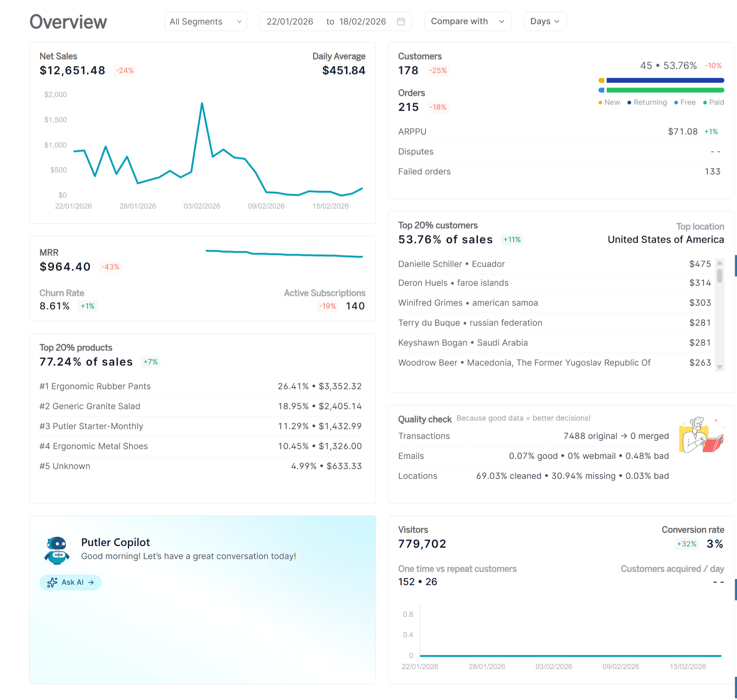
Task: Dismiss the quality check illustration via its x icon
Action: [716, 420]
